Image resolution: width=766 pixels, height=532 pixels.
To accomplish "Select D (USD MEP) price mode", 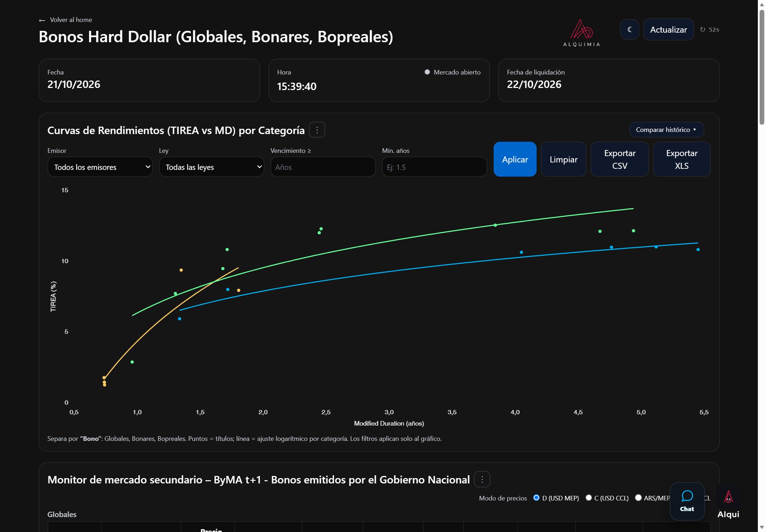I will (x=536, y=498).
